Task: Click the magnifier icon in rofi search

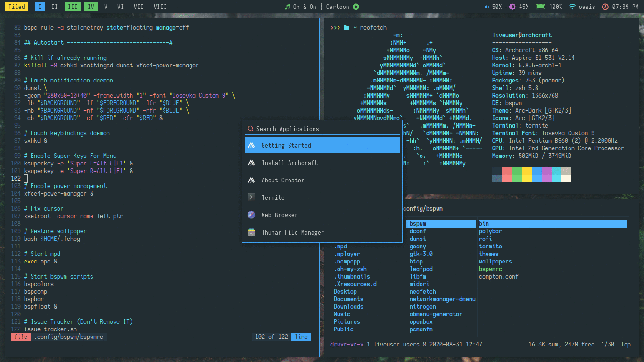Action: [250, 129]
